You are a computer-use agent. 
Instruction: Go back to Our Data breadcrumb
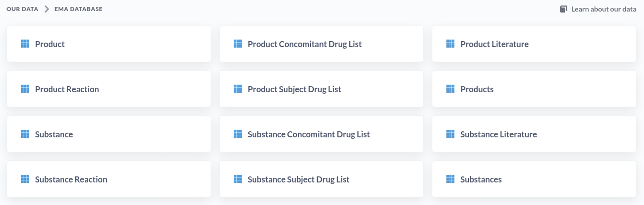click(22, 9)
